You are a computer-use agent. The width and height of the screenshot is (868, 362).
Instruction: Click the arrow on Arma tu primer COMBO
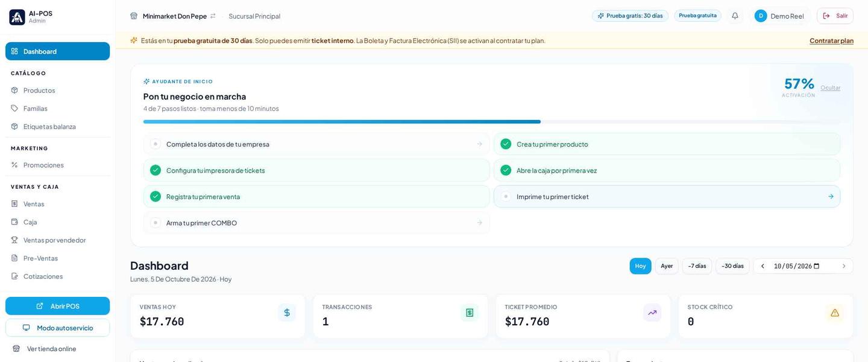(480, 223)
